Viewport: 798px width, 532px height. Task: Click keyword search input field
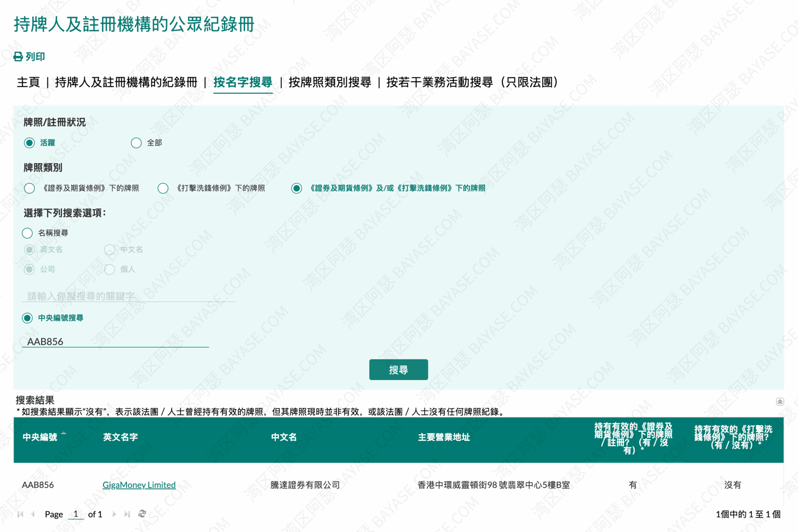click(x=129, y=296)
